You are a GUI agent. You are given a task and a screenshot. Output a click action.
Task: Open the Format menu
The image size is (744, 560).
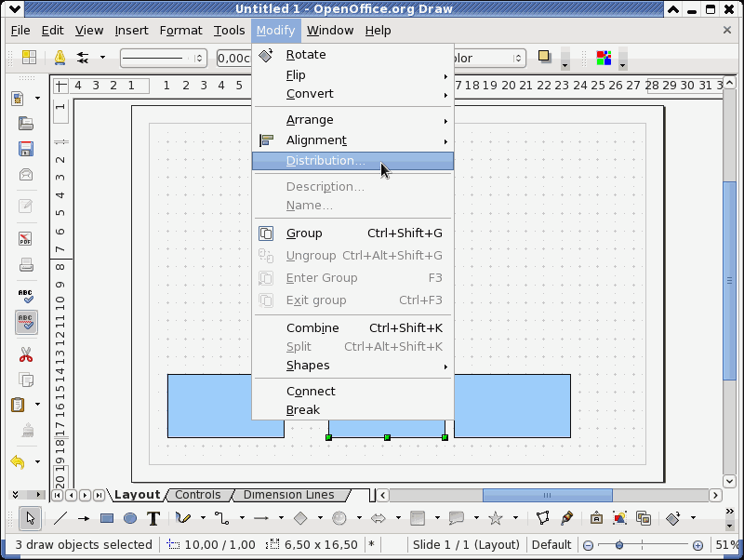pos(180,31)
